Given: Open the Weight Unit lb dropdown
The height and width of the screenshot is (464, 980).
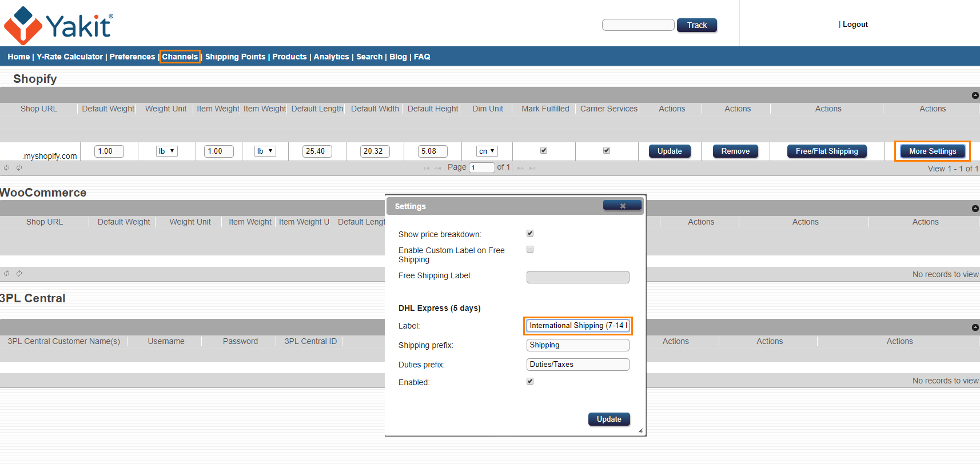Looking at the screenshot, I should (167, 151).
